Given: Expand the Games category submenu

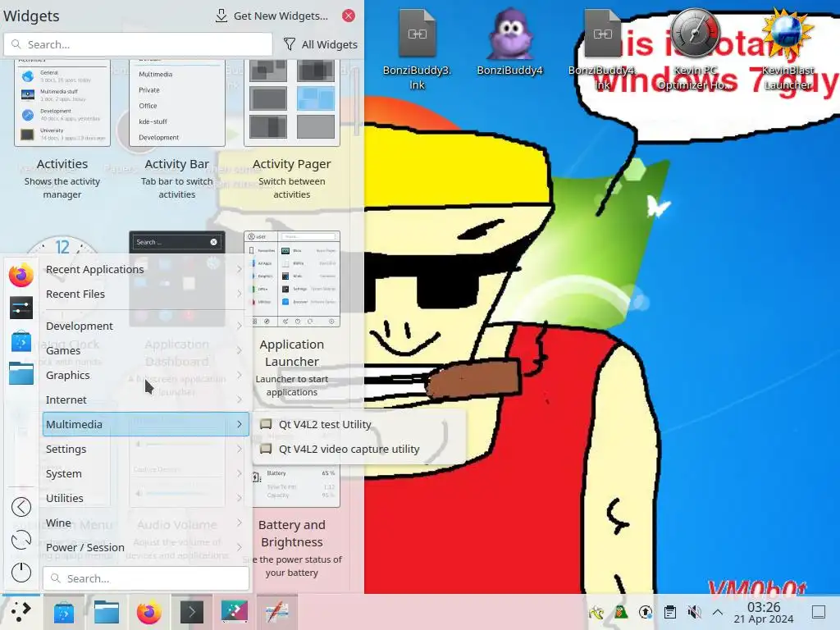Looking at the screenshot, I should pyautogui.click(x=144, y=350).
